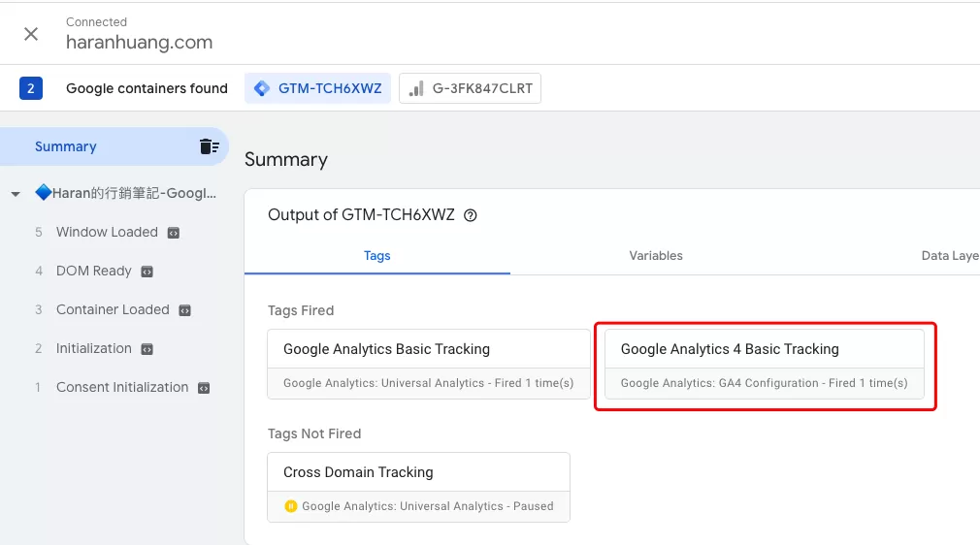
Task: Select the Window Loaded event
Action: click(x=107, y=232)
